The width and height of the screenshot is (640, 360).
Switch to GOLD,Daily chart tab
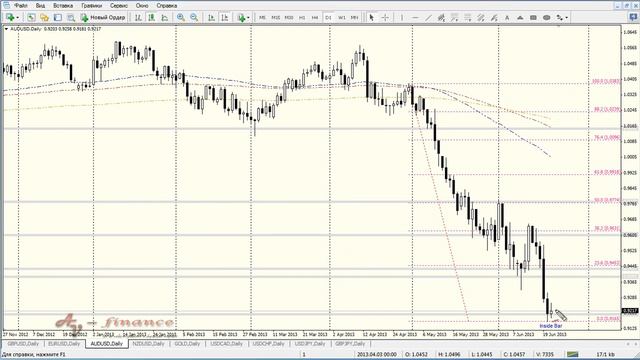tap(187, 344)
